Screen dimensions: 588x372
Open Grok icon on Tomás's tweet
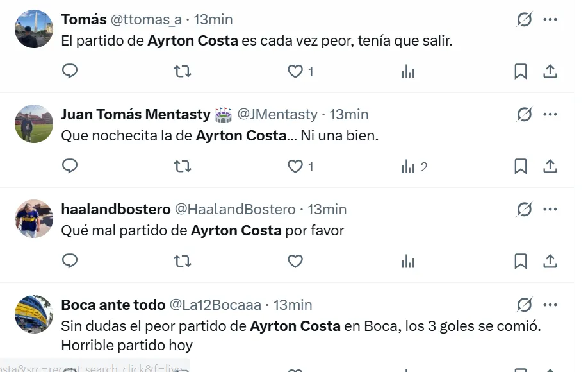pos(525,20)
